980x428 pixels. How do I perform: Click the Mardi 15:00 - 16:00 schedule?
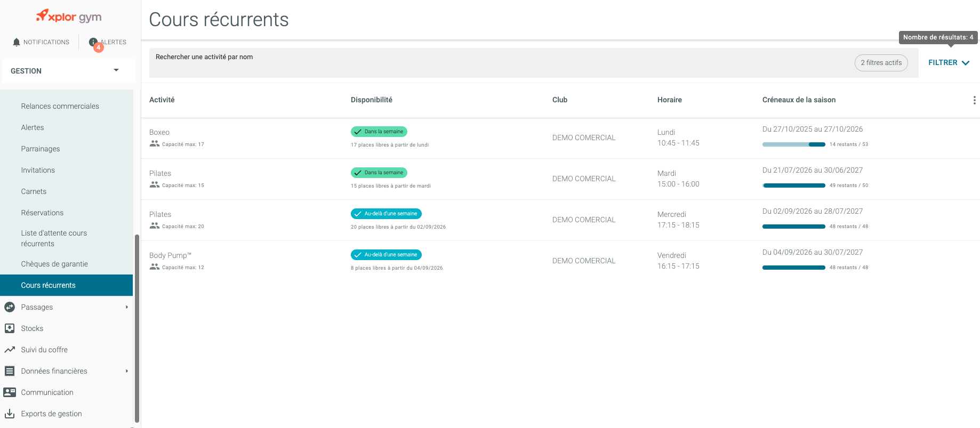678,179
